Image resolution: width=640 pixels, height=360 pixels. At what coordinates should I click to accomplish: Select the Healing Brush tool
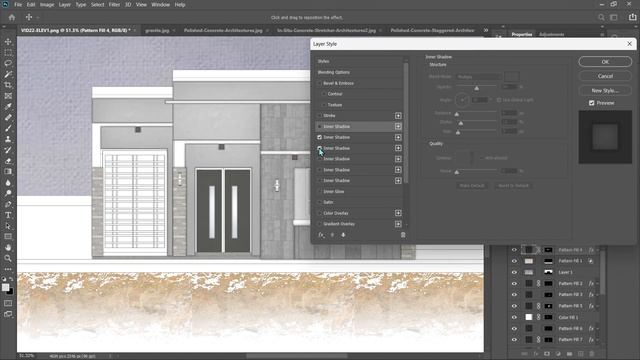8,118
